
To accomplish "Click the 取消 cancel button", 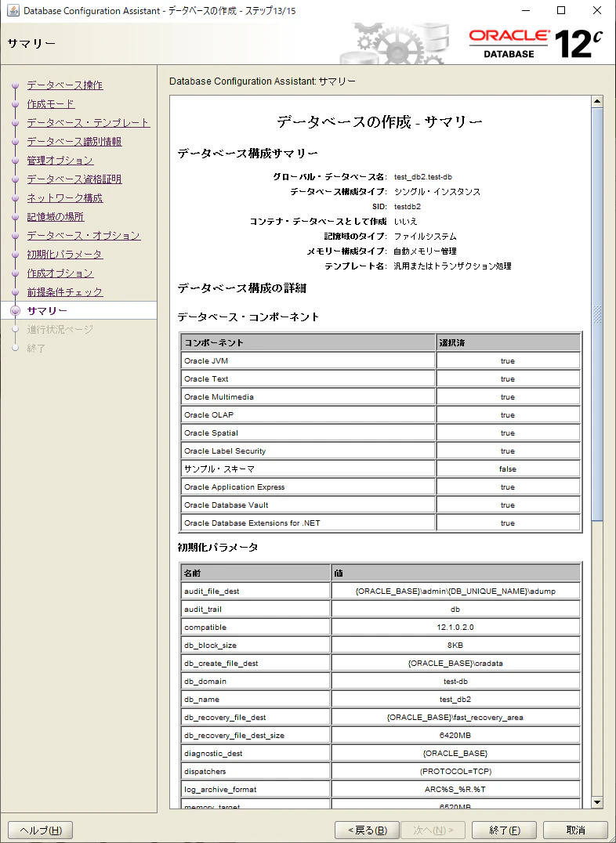I will [575, 830].
